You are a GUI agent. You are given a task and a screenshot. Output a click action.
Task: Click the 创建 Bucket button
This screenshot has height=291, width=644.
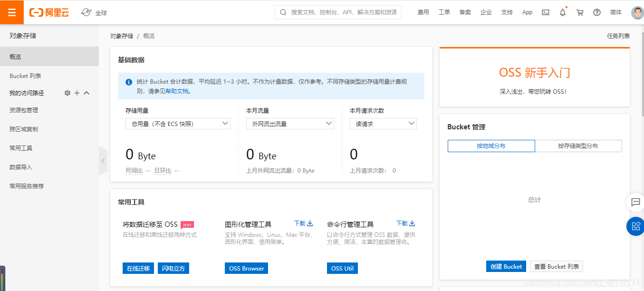(x=506, y=266)
